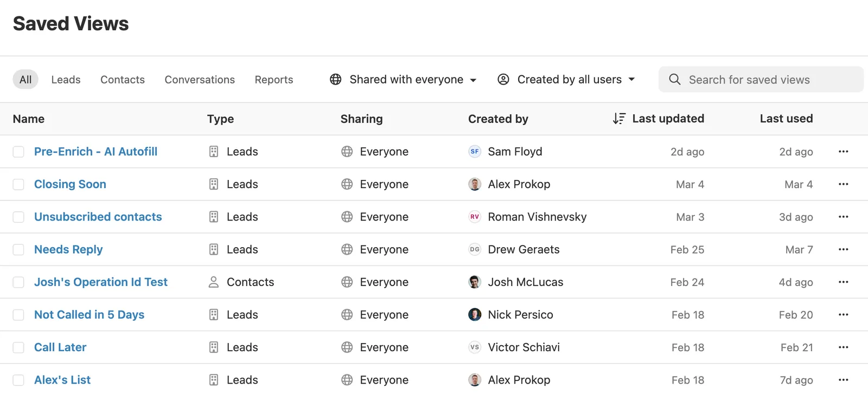
Task: Expand the Shared with everyone dropdown
Action: pos(403,80)
